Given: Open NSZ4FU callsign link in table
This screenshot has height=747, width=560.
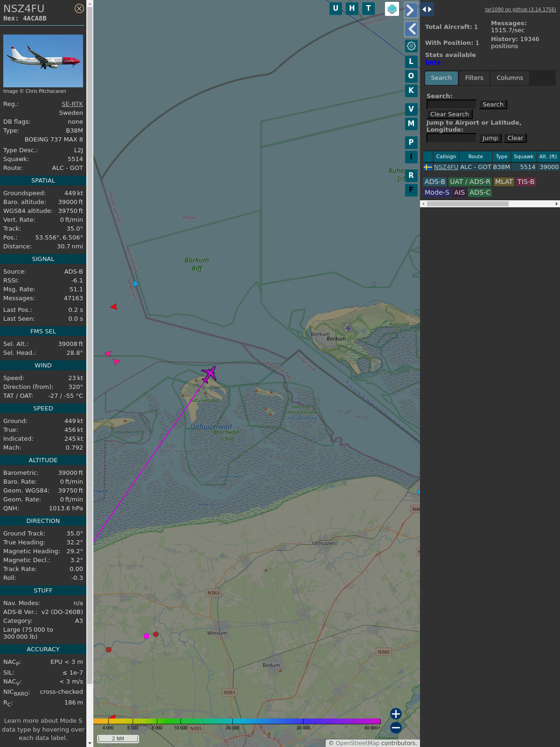Looking at the screenshot, I should tap(446, 167).
